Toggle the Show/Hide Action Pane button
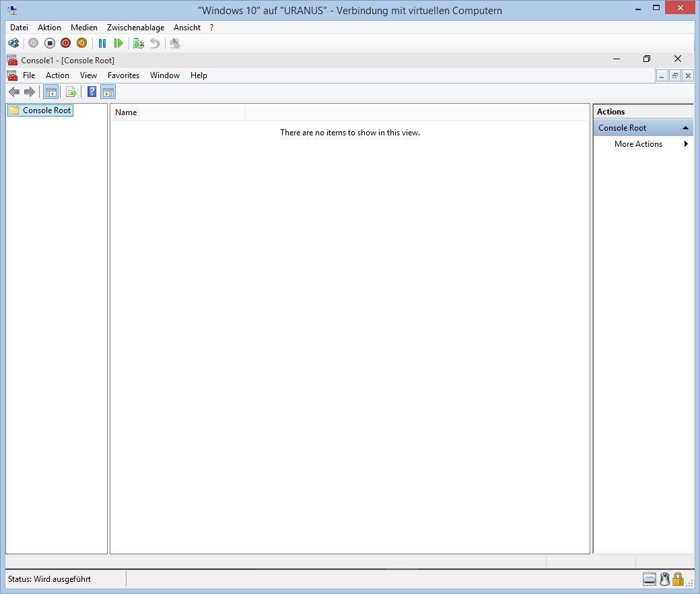Viewport: 700px width, 594px height. click(108, 92)
